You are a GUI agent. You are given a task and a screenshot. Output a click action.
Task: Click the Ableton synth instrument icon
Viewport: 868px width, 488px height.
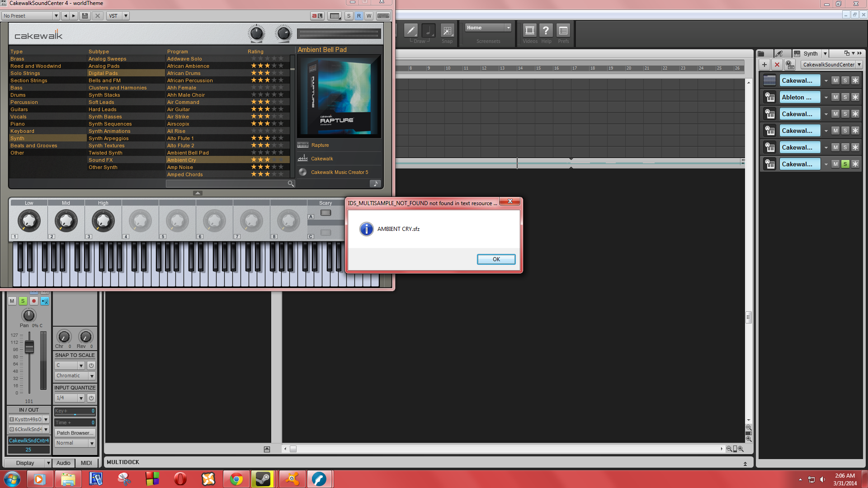click(769, 97)
